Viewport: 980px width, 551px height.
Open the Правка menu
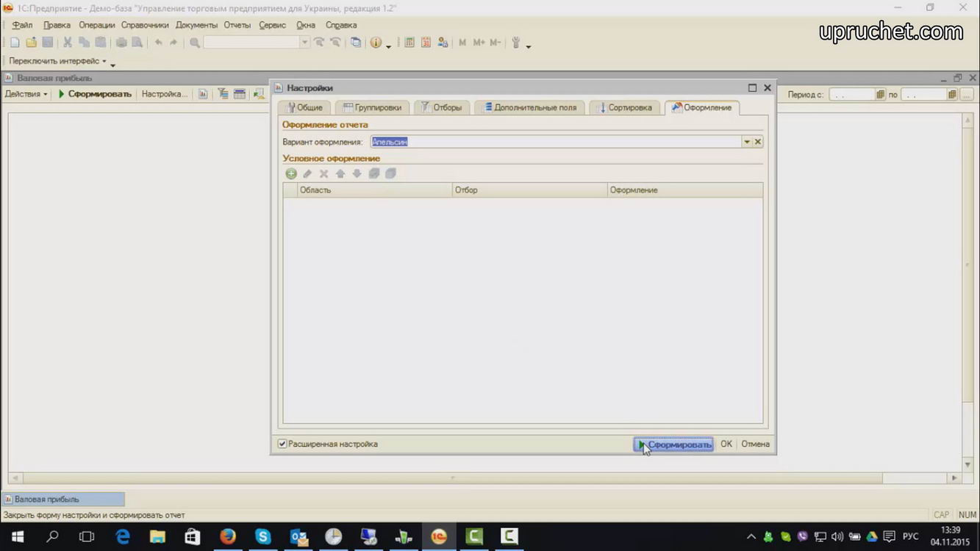click(57, 25)
